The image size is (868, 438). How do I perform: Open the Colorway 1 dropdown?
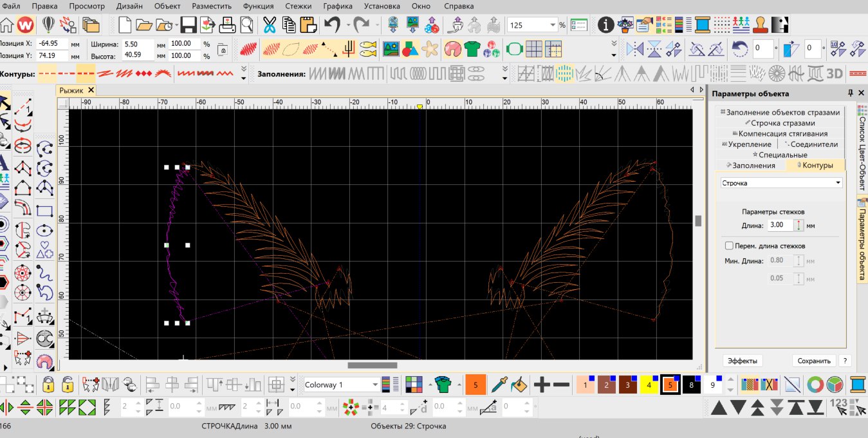[x=342, y=385]
